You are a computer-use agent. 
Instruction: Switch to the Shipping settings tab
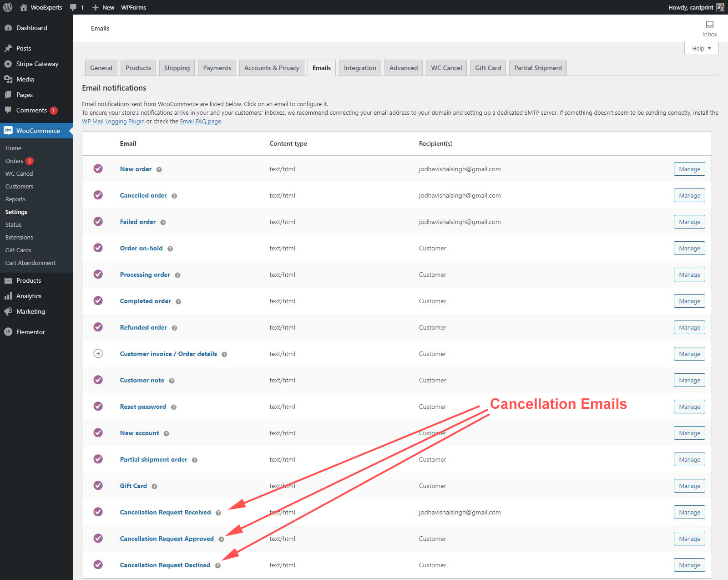[x=177, y=68]
